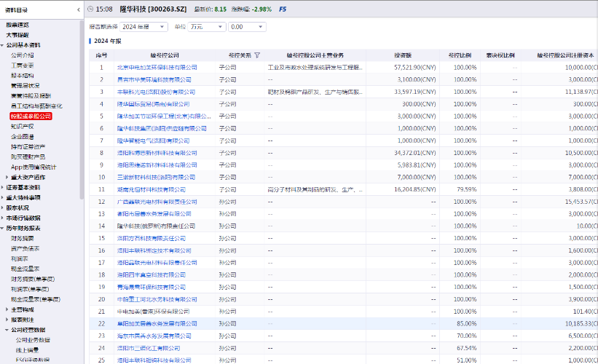The width and height of the screenshot is (598, 364).
Task: Collapse the 历年财务报表 tree arrow
Action: (2, 229)
